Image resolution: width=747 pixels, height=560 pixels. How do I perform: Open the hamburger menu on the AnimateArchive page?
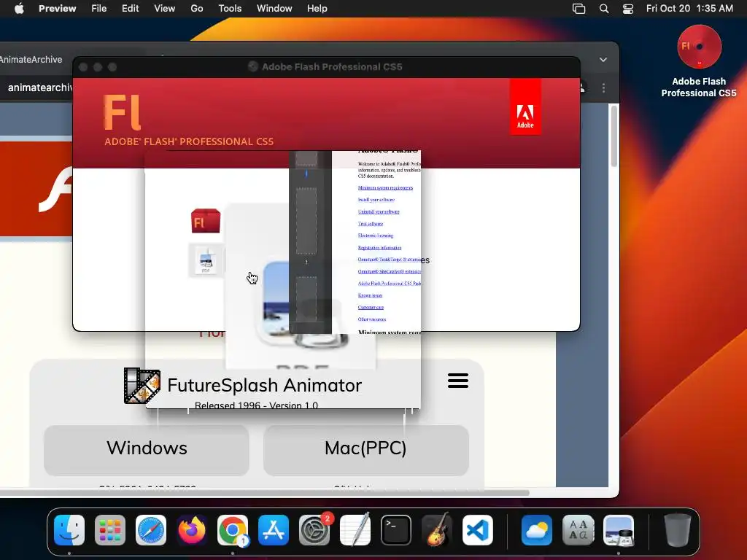[458, 381]
